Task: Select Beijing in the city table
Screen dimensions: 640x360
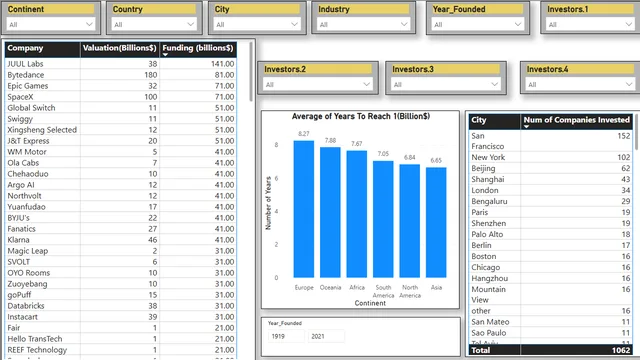Action: click(x=551, y=168)
